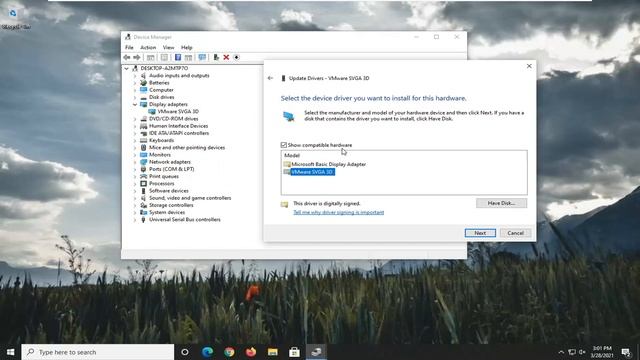Expand the Network adapters category
The height and width of the screenshot is (360, 640).
coord(135,162)
